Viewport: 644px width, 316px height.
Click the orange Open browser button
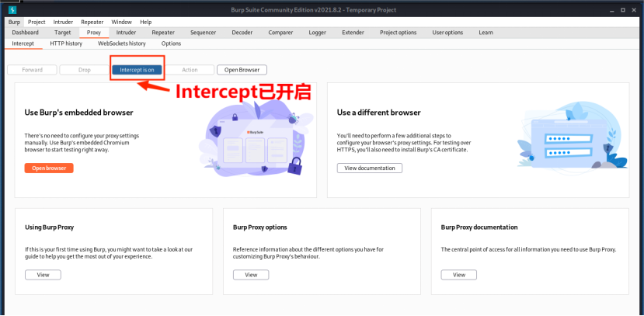coord(49,168)
